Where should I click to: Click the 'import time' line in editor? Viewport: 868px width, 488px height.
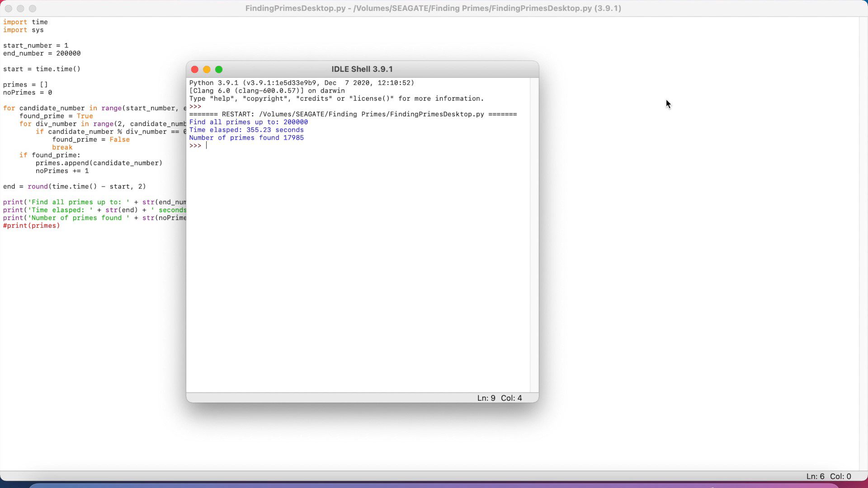pos(25,22)
